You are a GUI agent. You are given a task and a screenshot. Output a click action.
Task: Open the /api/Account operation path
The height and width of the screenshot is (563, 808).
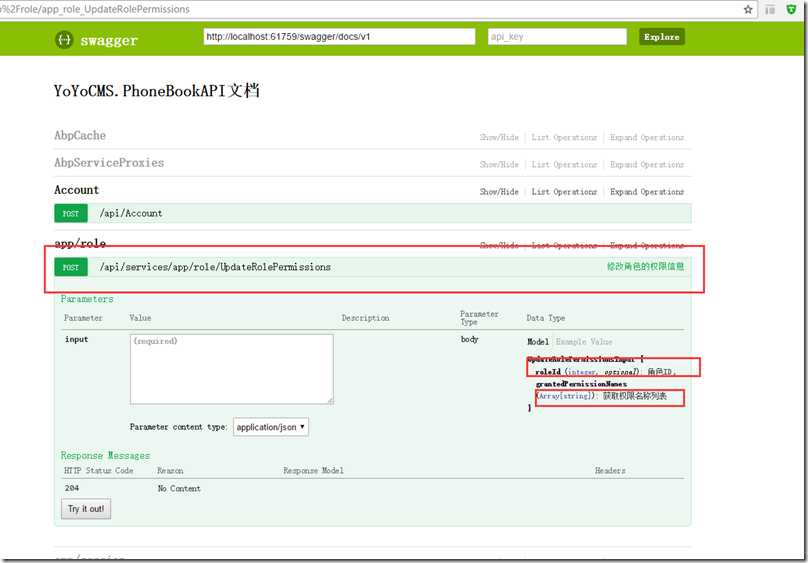(x=131, y=213)
